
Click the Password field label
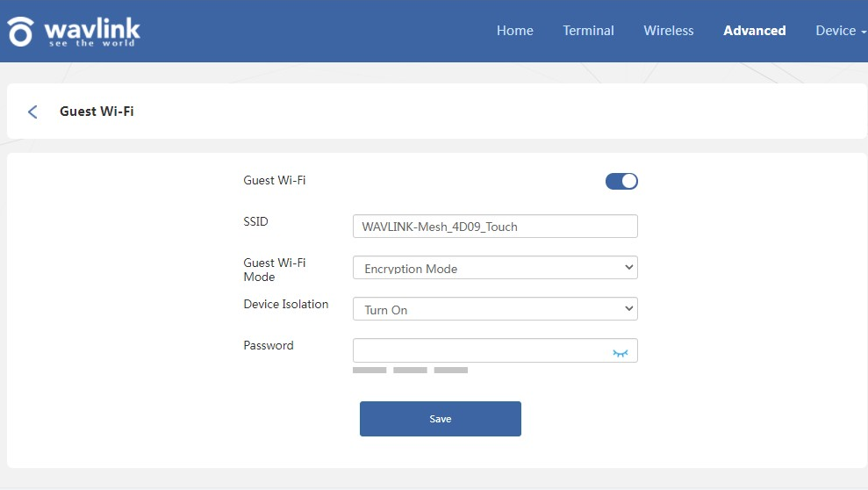(268, 345)
